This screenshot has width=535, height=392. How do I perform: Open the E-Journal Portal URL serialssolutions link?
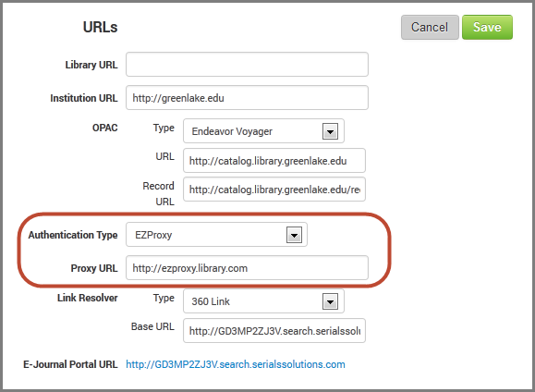tap(236, 364)
